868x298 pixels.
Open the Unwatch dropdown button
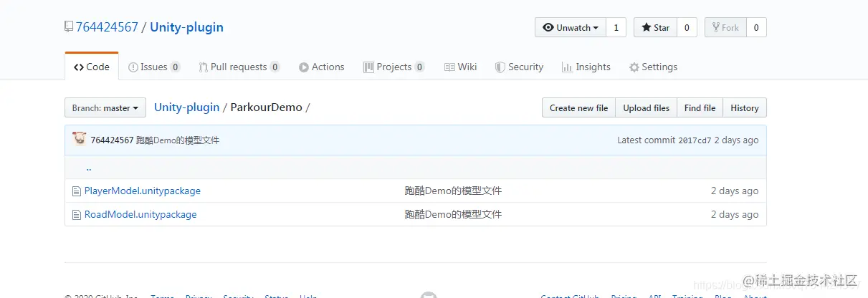(x=571, y=28)
